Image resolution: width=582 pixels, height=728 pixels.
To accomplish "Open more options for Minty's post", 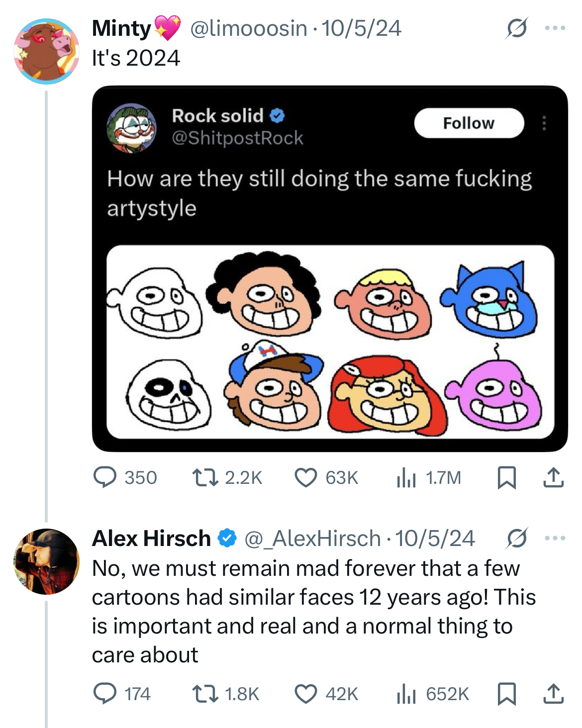I will (x=555, y=28).
